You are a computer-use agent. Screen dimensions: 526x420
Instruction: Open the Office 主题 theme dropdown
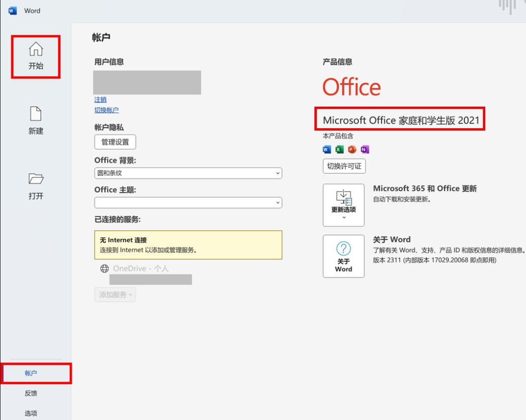tap(188, 202)
